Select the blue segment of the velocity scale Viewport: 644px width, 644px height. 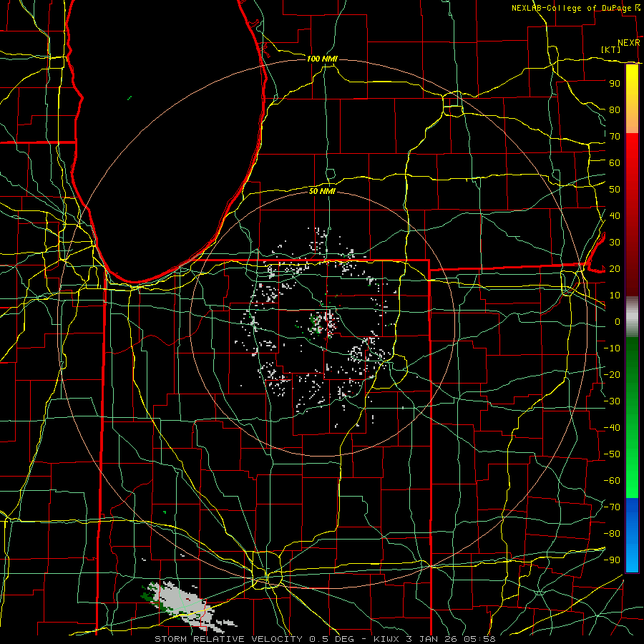632,535
